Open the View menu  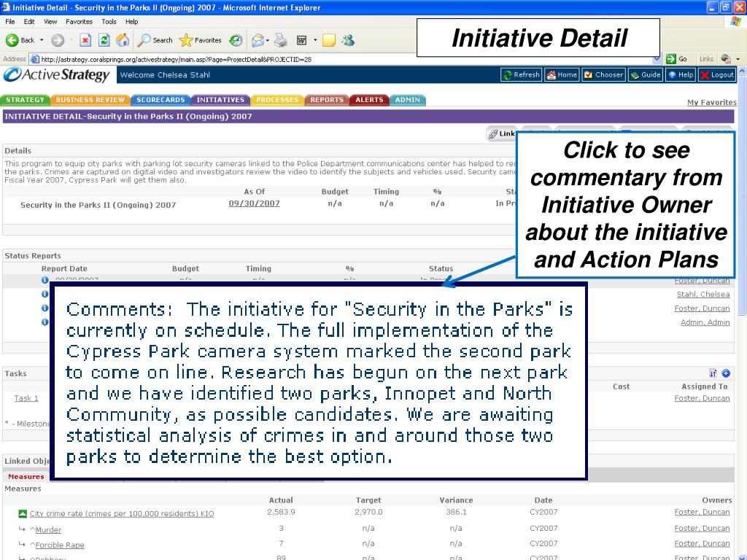tap(50, 21)
